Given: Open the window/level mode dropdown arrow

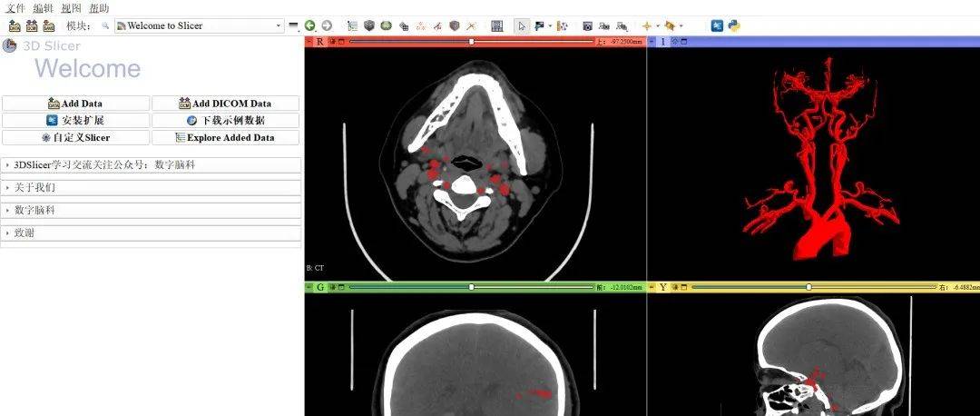Looking at the screenshot, I should 550,25.
